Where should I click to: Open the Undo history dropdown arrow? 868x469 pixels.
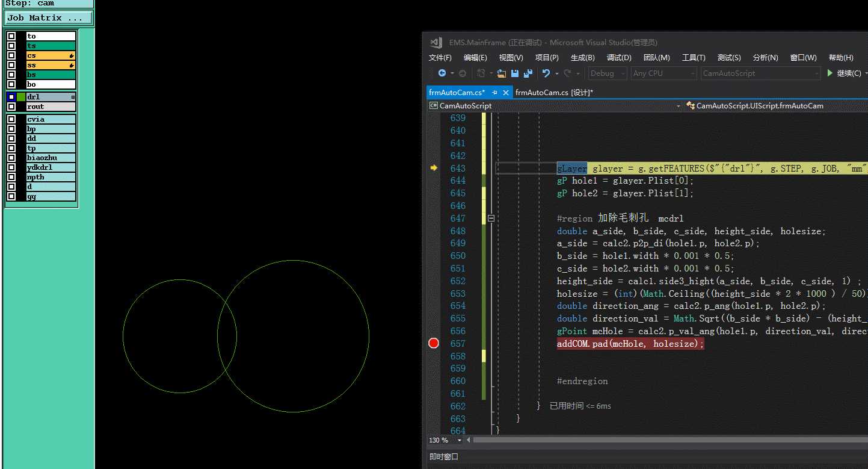click(x=557, y=73)
